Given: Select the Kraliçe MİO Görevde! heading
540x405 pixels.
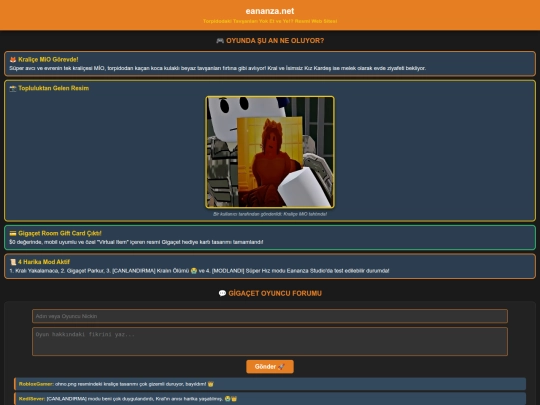Looking at the screenshot, I should point(48,60).
